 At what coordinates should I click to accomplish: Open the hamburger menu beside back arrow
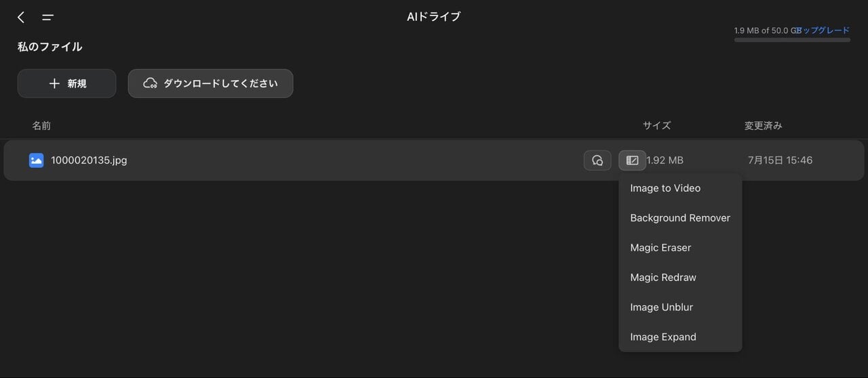pos(47,18)
